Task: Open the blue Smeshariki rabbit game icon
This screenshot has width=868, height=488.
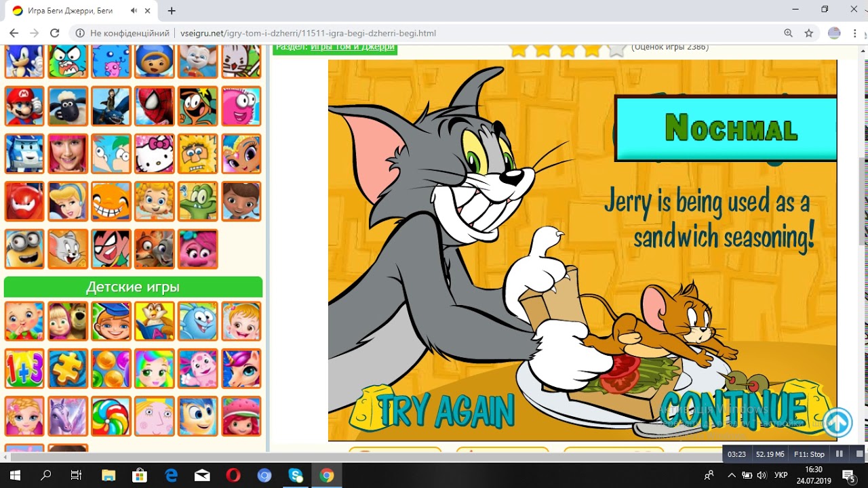Action: tap(198, 321)
